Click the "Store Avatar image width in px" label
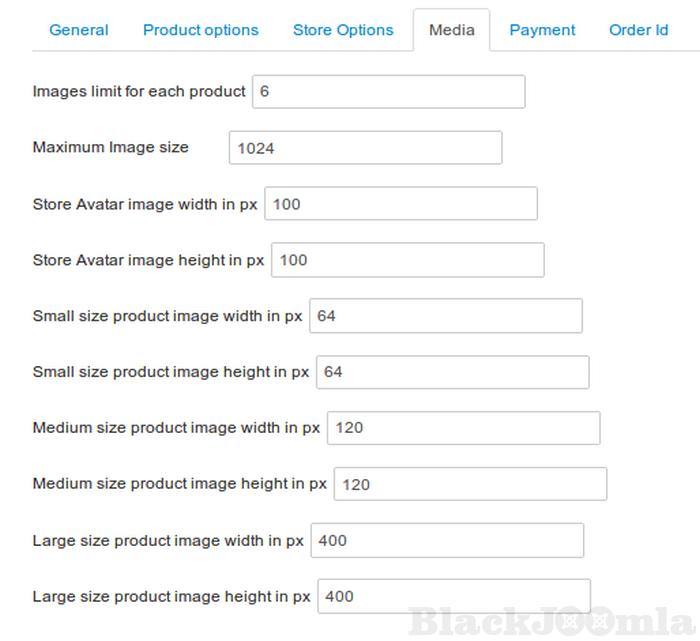700x641 pixels. [x=145, y=204]
